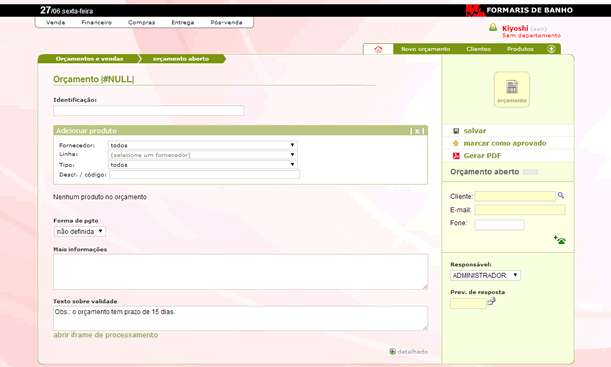Switch to the Novo orçamento tab
The image size is (611, 367).
point(426,49)
